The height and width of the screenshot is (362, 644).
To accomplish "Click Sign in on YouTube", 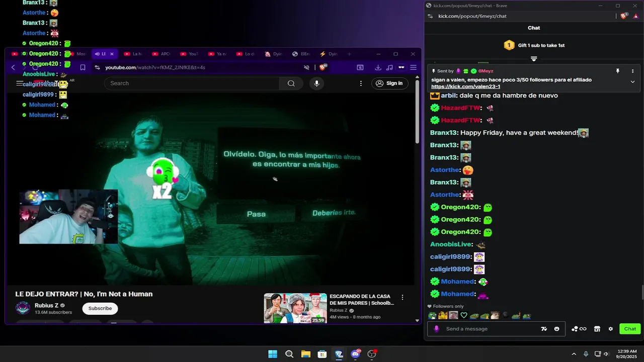I will click(389, 83).
